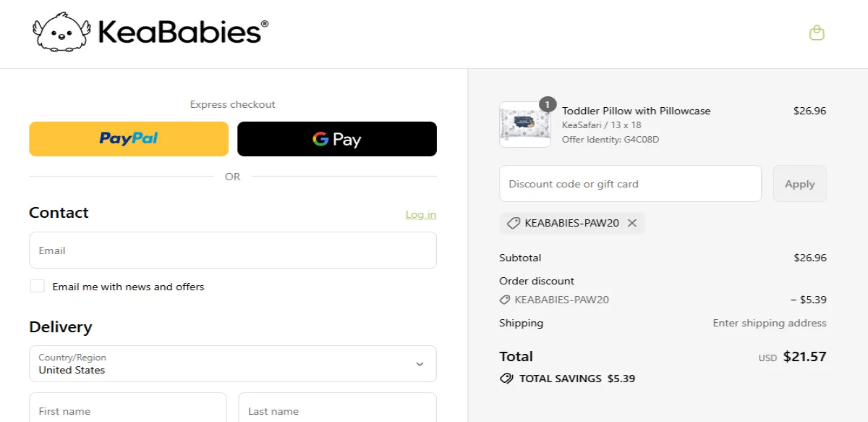Click the Country/Region chevron arrow
The width and height of the screenshot is (868, 422).
coord(420,364)
